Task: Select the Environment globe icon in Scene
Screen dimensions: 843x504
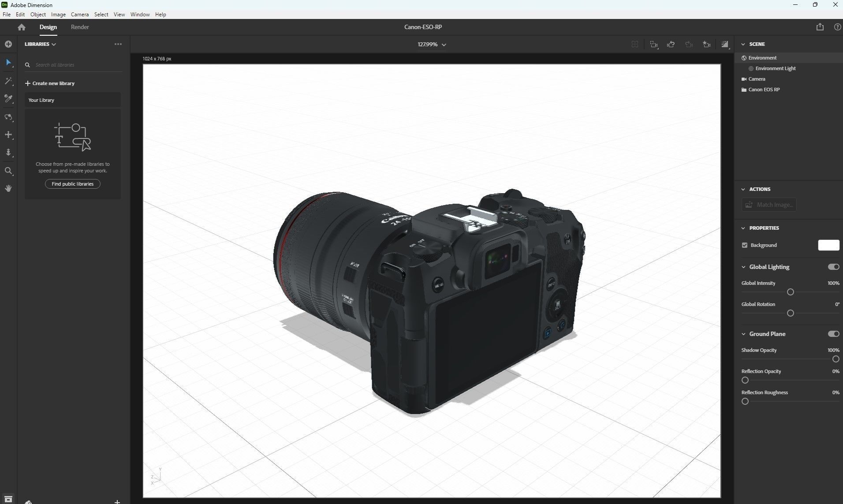Action: coord(744,58)
